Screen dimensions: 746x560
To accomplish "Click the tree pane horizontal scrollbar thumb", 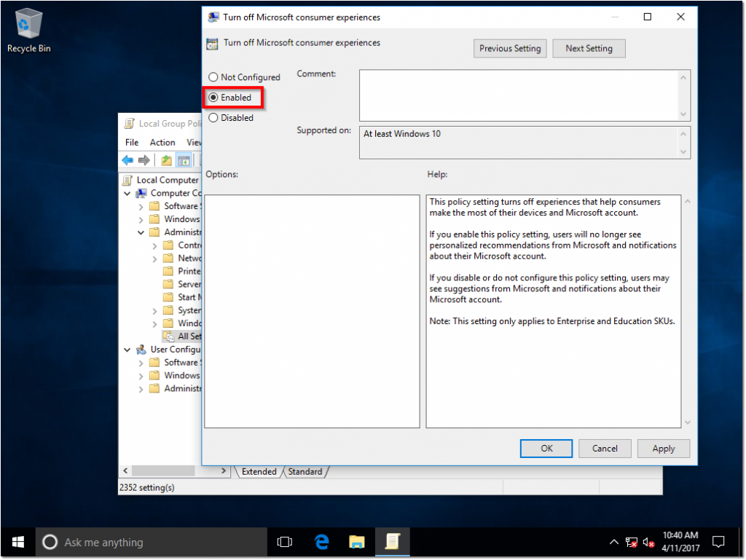I will click(163, 470).
